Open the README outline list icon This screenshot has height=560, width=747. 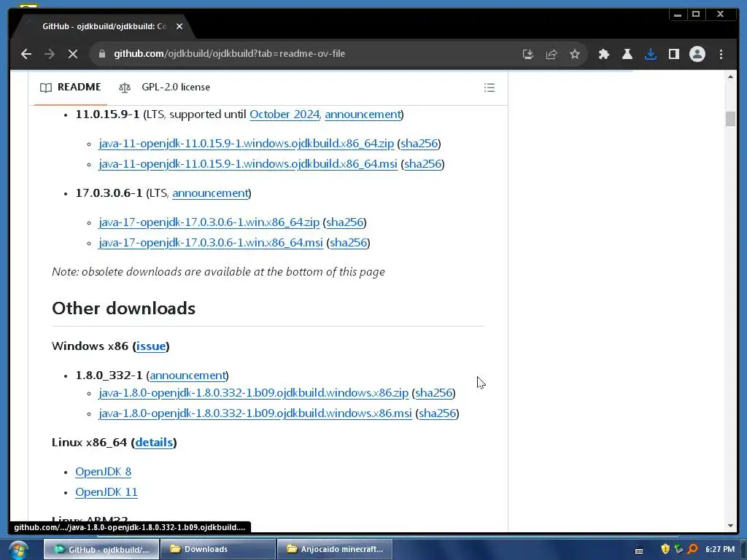click(489, 87)
